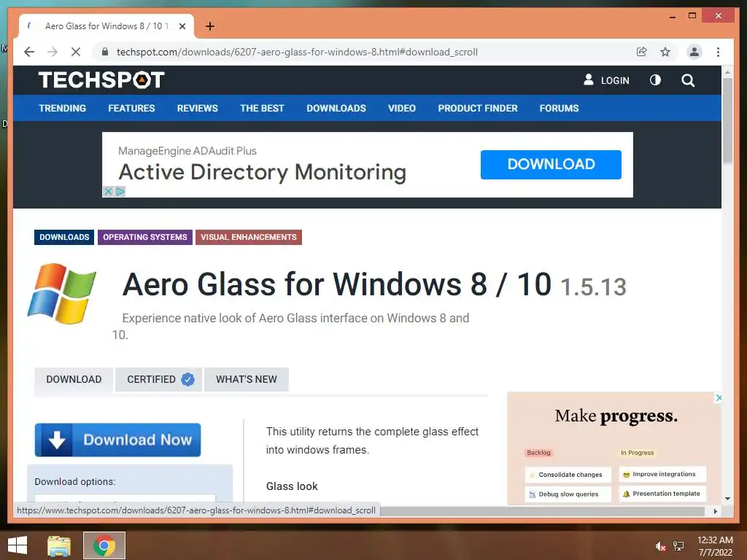Click the Chrome back arrow
This screenshot has height=560, width=747.
(29, 52)
